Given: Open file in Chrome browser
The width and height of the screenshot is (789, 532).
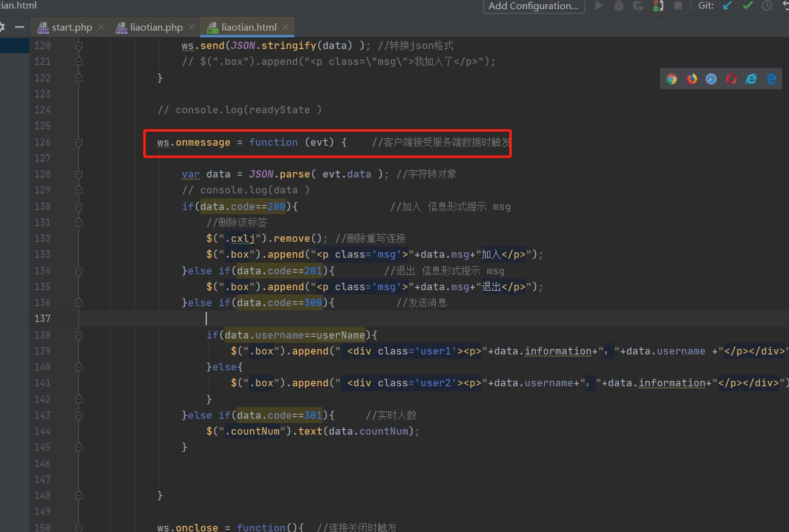Looking at the screenshot, I should coord(671,79).
